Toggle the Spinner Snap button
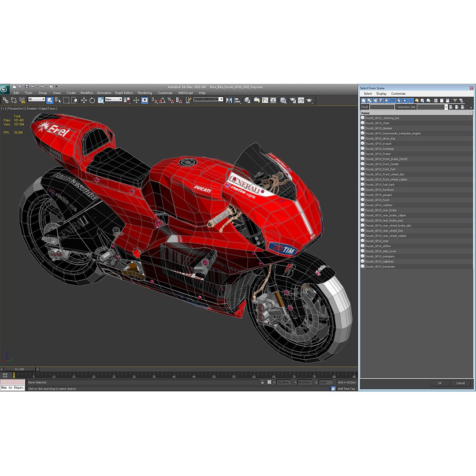The height and width of the screenshot is (476, 476). [179, 100]
